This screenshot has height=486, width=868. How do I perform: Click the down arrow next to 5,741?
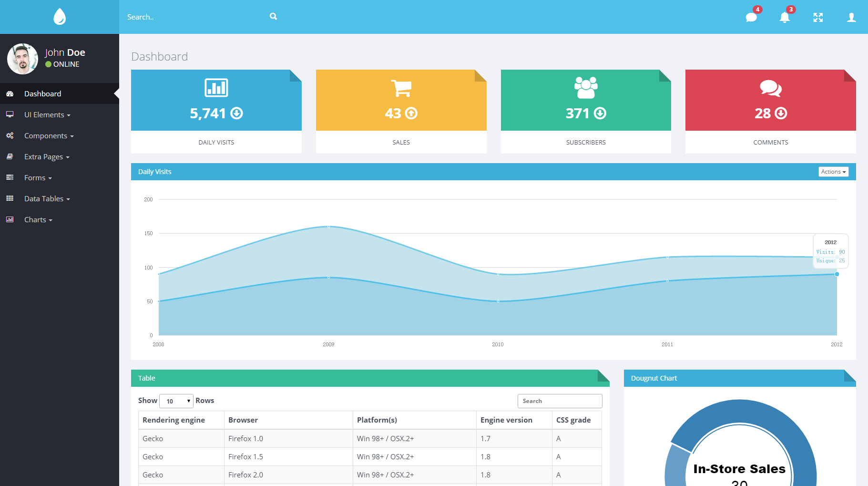(236, 113)
